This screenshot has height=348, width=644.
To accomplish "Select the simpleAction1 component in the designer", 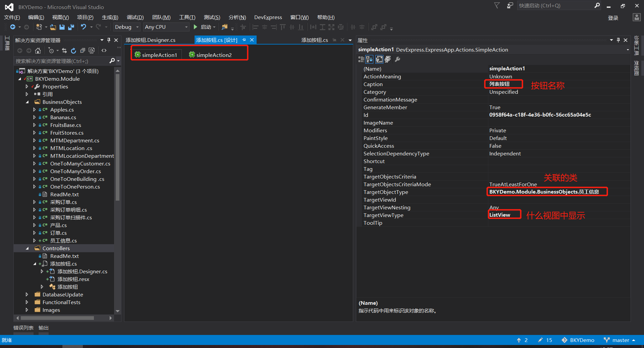I will [x=156, y=55].
